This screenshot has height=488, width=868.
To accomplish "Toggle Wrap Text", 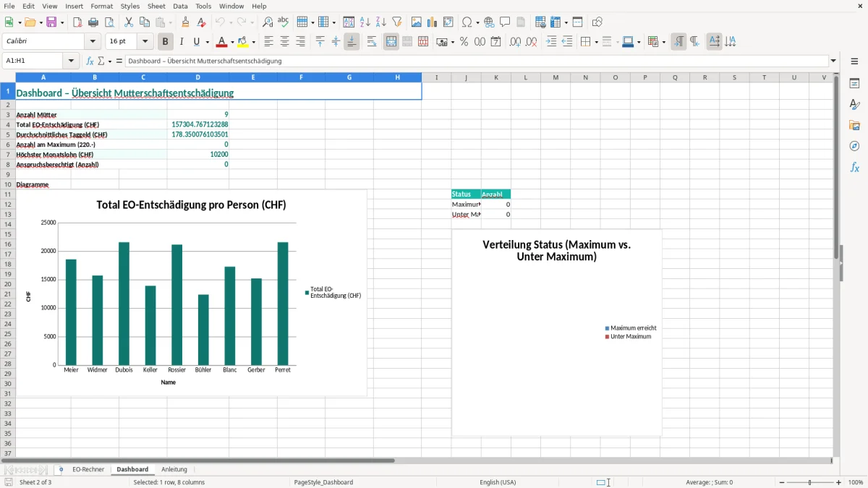I will [372, 42].
